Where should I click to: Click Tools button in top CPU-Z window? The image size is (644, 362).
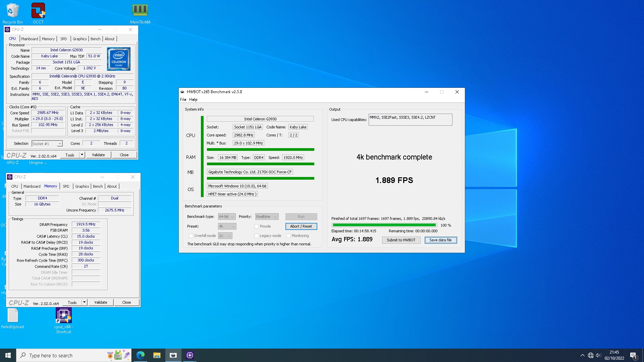tap(70, 155)
